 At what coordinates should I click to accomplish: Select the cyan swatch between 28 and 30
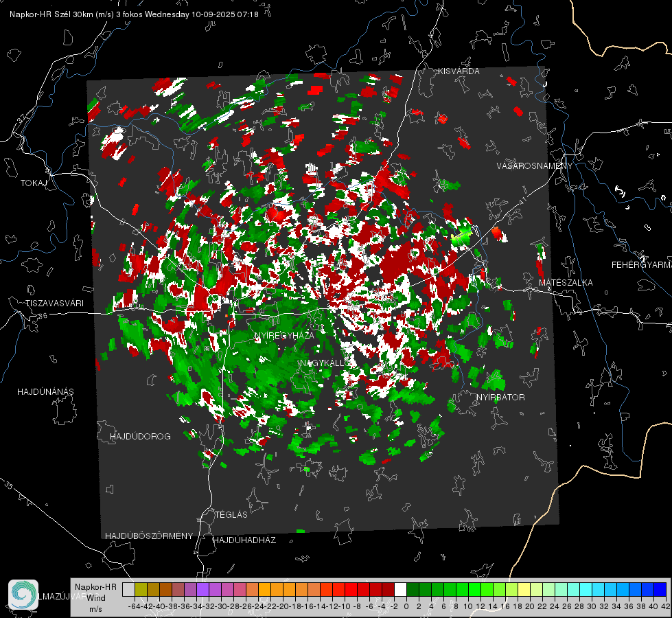(x=586, y=590)
